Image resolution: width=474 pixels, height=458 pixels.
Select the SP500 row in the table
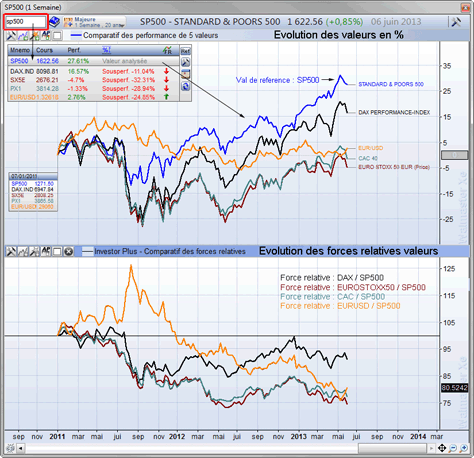[94, 61]
